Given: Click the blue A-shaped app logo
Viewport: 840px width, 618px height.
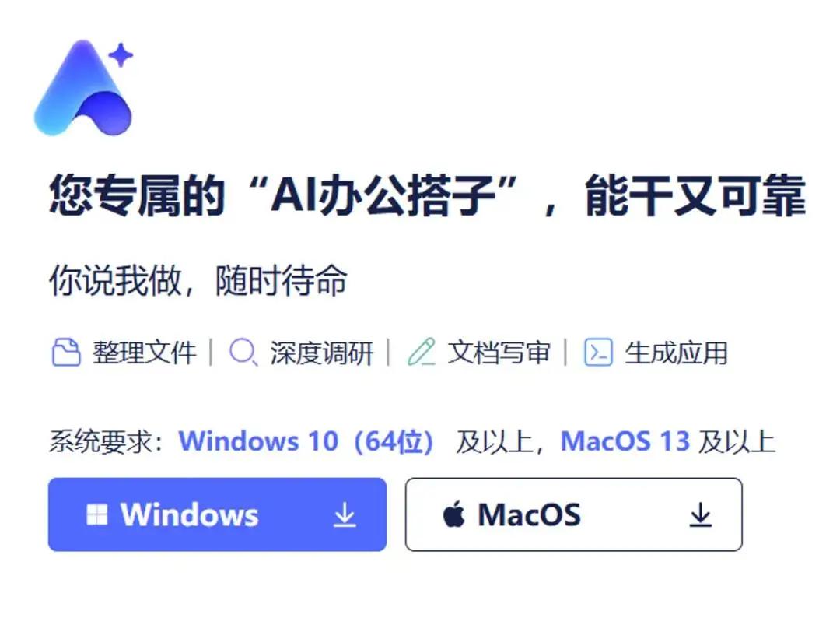Looking at the screenshot, I should [83, 89].
